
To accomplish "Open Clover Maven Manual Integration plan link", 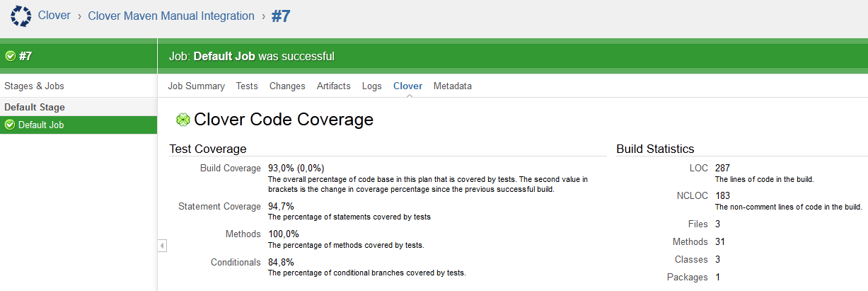I will pyautogui.click(x=171, y=16).
